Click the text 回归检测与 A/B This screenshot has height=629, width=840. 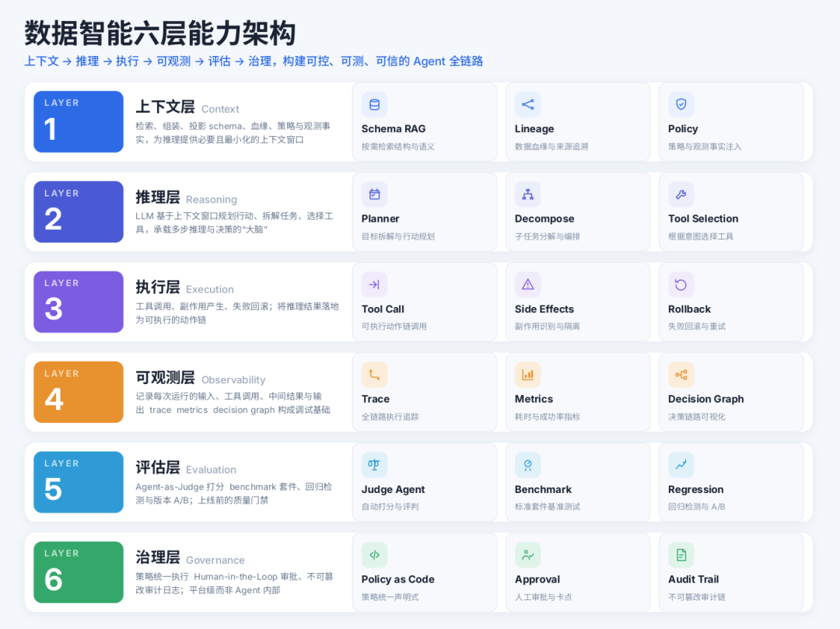[x=696, y=507]
